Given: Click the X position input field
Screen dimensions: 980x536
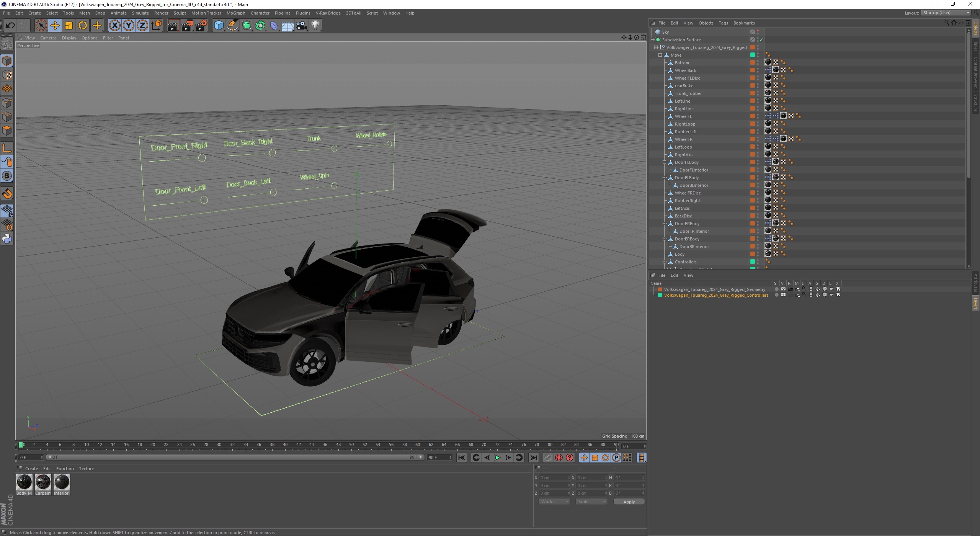Looking at the screenshot, I should [554, 478].
